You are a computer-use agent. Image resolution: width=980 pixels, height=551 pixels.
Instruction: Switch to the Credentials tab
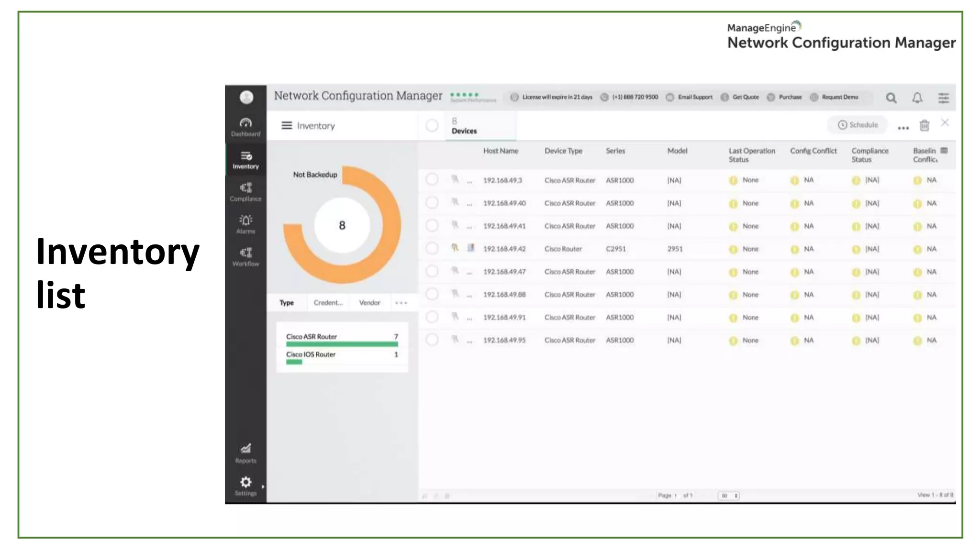tap(328, 303)
